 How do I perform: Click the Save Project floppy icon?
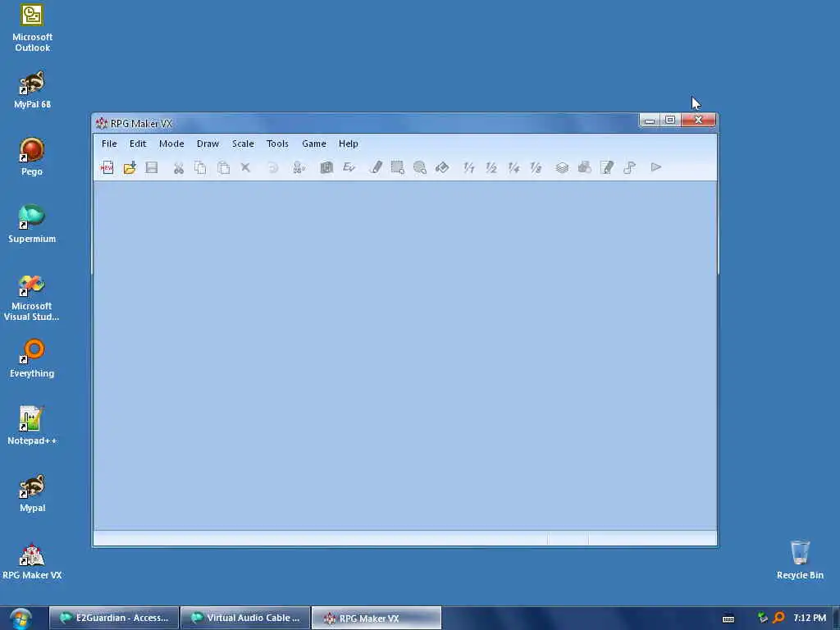152,167
